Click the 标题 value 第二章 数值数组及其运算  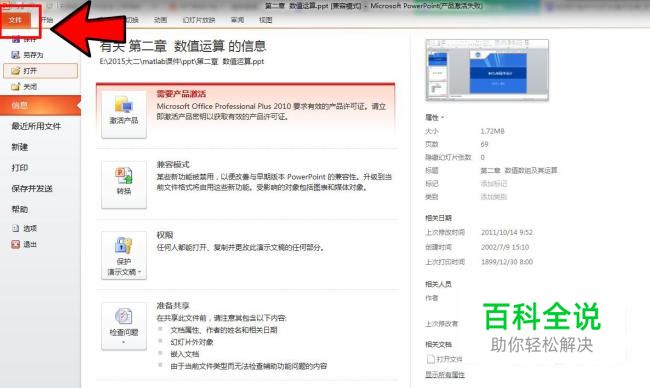pyautogui.click(x=519, y=170)
